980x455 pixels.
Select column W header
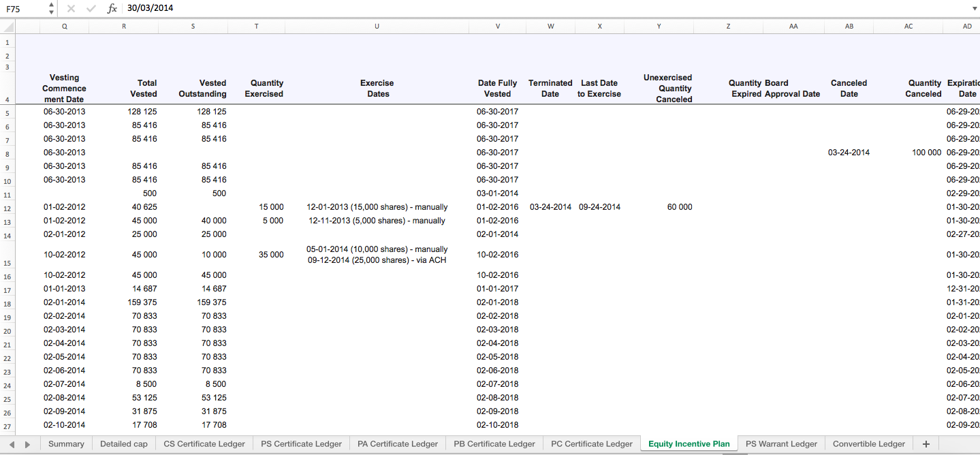tap(550, 27)
